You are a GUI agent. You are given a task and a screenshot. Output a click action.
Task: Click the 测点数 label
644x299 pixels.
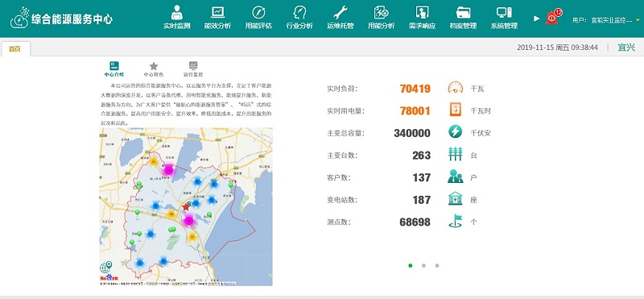pyautogui.click(x=339, y=222)
